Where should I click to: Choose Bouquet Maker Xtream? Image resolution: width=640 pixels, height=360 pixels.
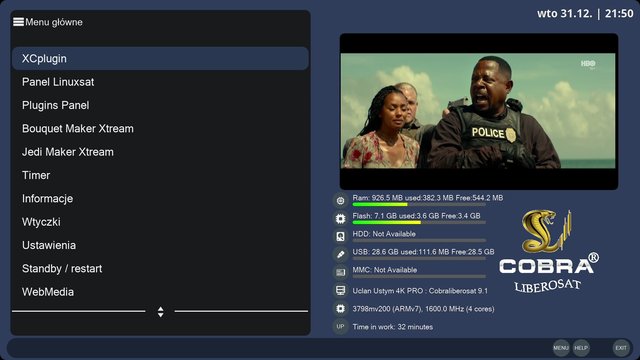[160, 129]
